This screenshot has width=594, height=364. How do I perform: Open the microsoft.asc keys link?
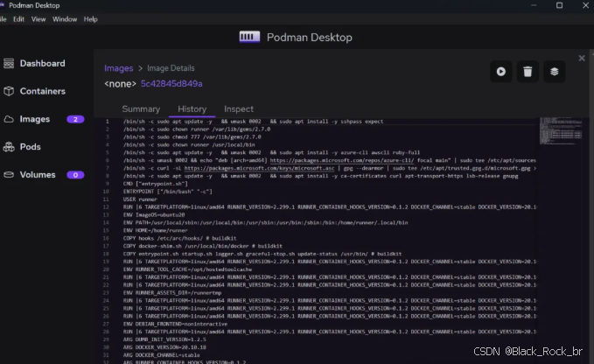(259, 168)
